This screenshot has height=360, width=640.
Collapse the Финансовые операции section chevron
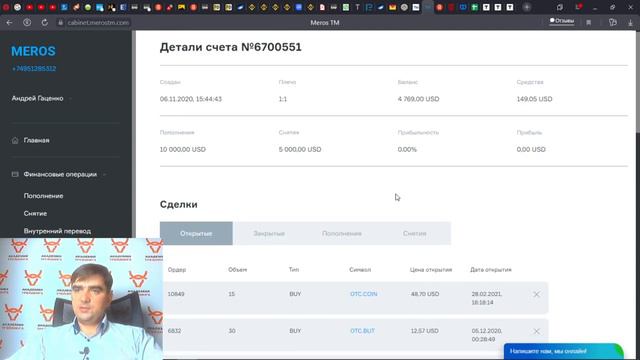[104, 174]
